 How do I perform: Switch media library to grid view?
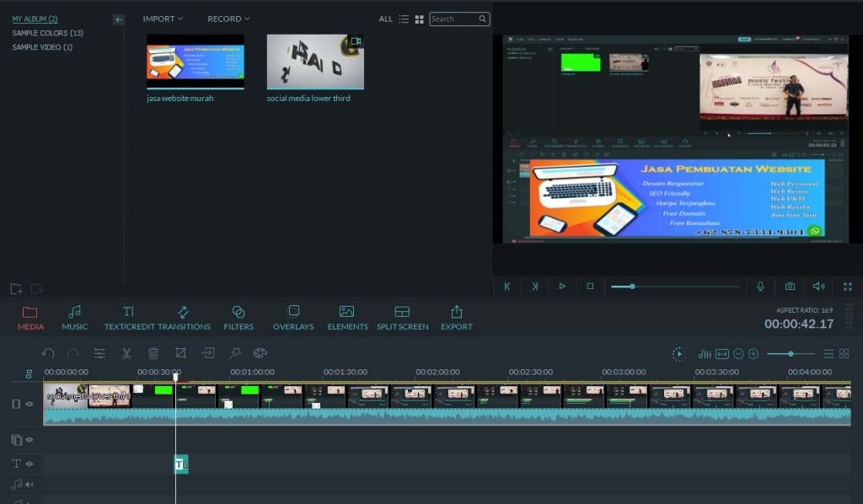click(420, 19)
